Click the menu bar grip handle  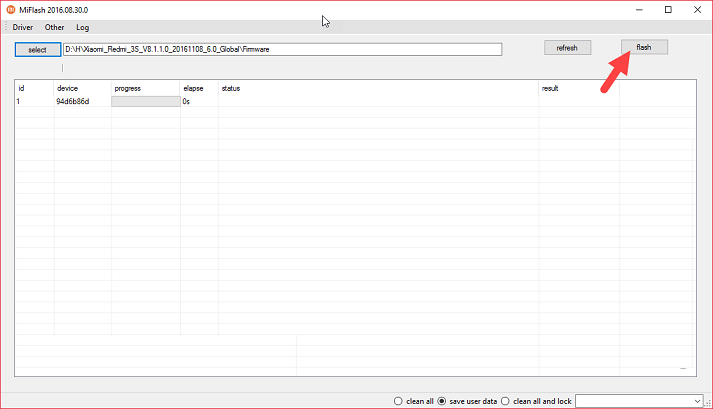[x=6, y=27]
